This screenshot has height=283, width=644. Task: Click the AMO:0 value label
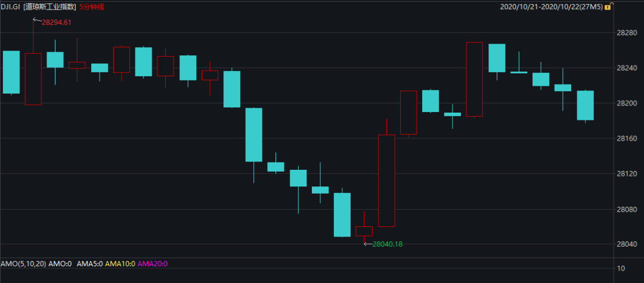60,263
